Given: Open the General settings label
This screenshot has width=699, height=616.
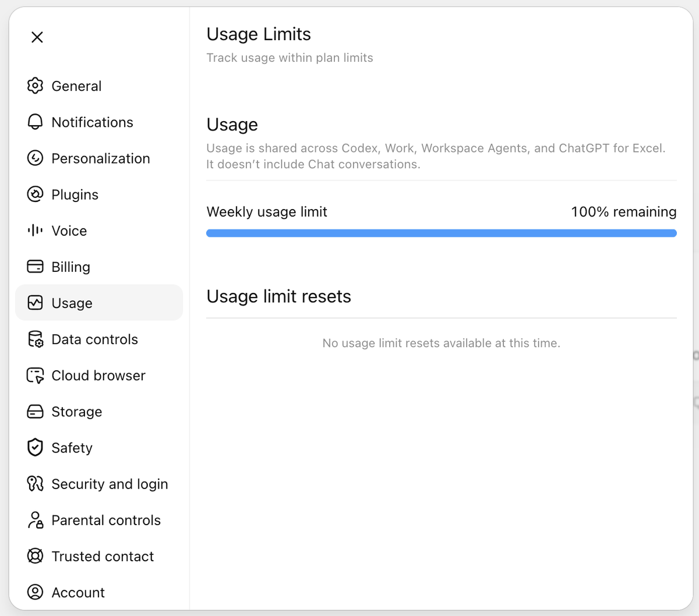Looking at the screenshot, I should point(76,86).
